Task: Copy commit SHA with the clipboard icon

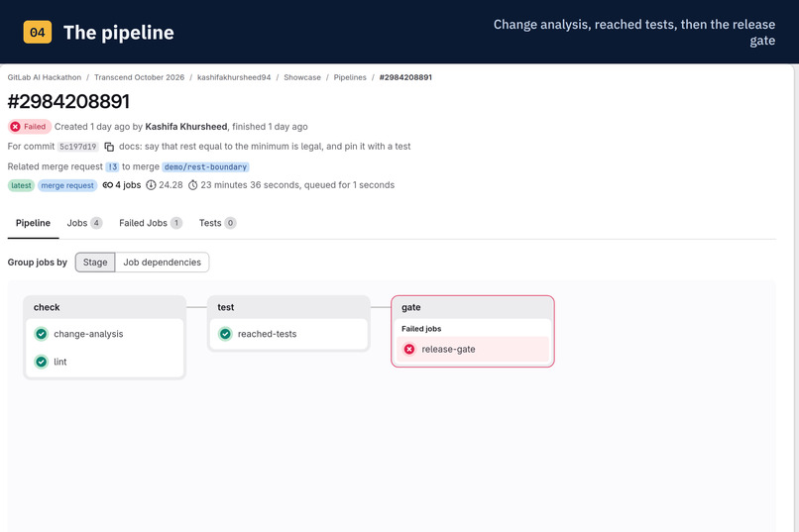Action: tap(109, 147)
